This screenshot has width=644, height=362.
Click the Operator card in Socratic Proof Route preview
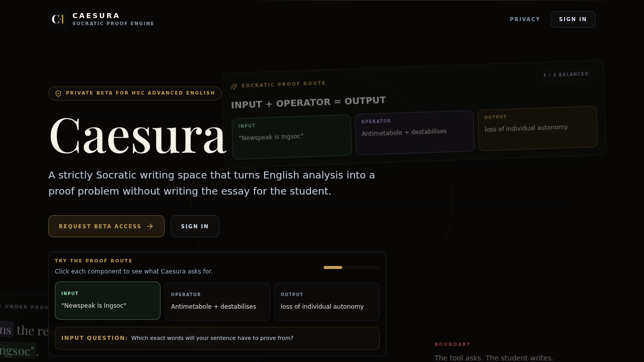coord(415,132)
